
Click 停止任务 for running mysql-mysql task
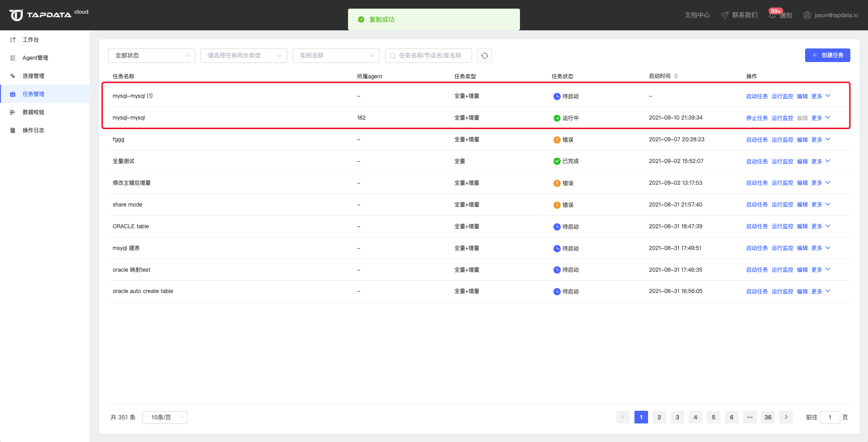pos(757,118)
